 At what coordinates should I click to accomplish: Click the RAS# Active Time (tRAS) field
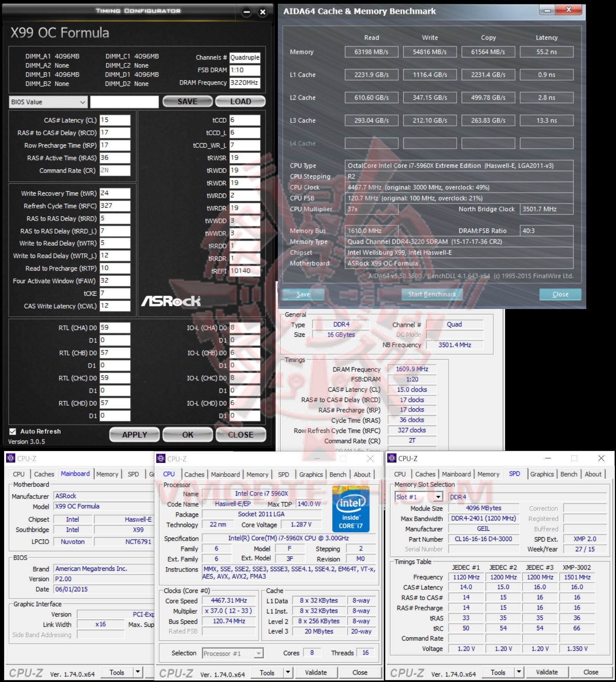115,158
